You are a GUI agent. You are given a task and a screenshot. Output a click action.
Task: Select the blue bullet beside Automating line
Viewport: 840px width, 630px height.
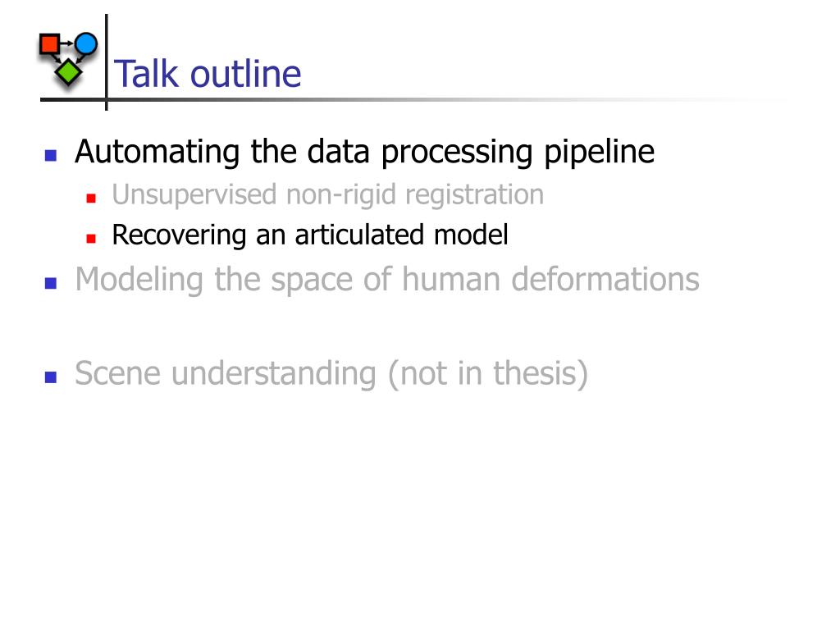(51, 155)
